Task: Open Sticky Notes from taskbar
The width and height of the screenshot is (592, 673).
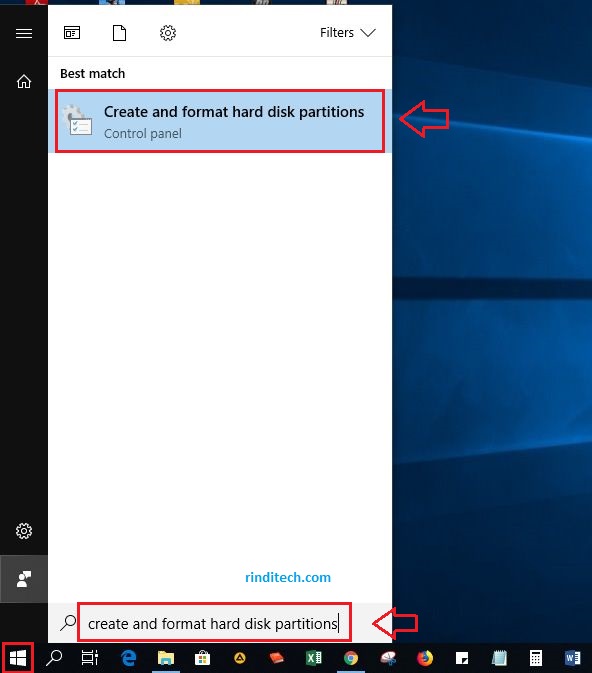Action: [462, 658]
